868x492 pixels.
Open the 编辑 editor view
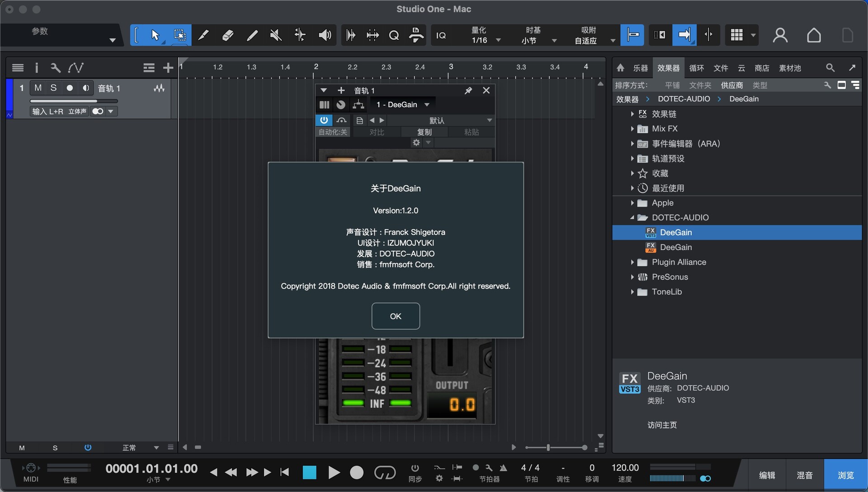pyautogui.click(x=767, y=475)
